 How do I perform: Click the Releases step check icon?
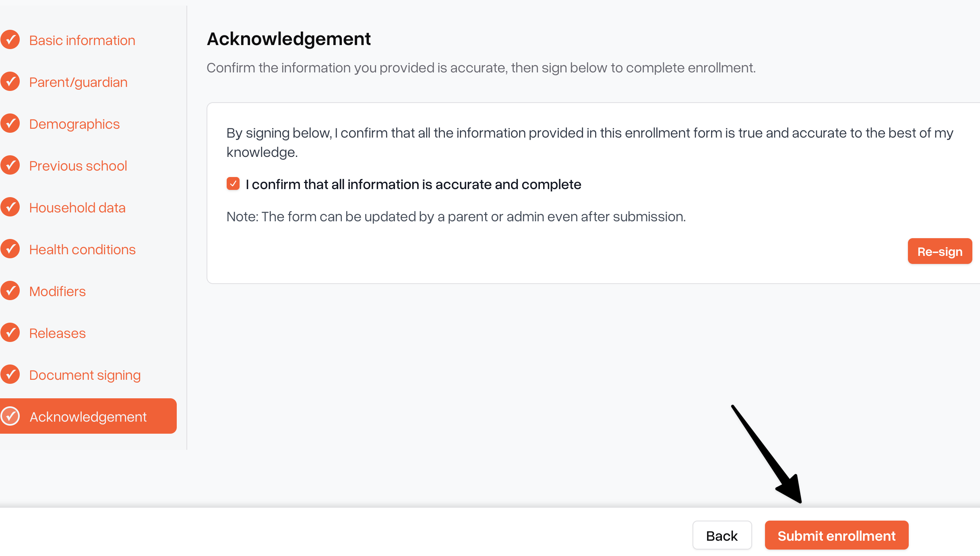[10, 333]
